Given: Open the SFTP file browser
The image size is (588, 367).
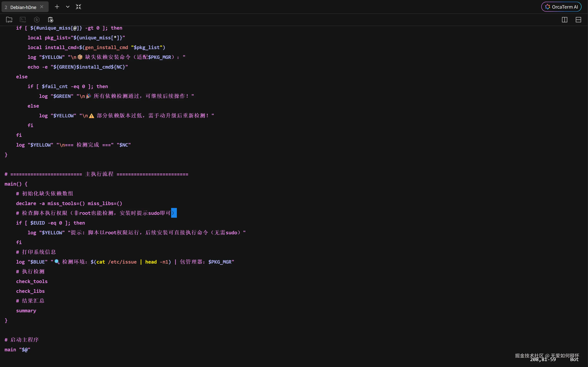Looking at the screenshot, I should tap(9, 20).
